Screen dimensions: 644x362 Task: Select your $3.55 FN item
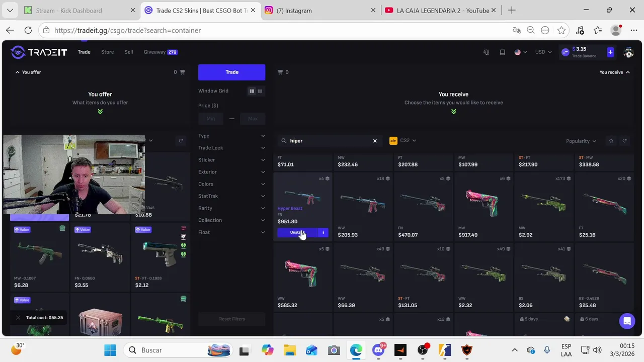[x=100, y=257]
